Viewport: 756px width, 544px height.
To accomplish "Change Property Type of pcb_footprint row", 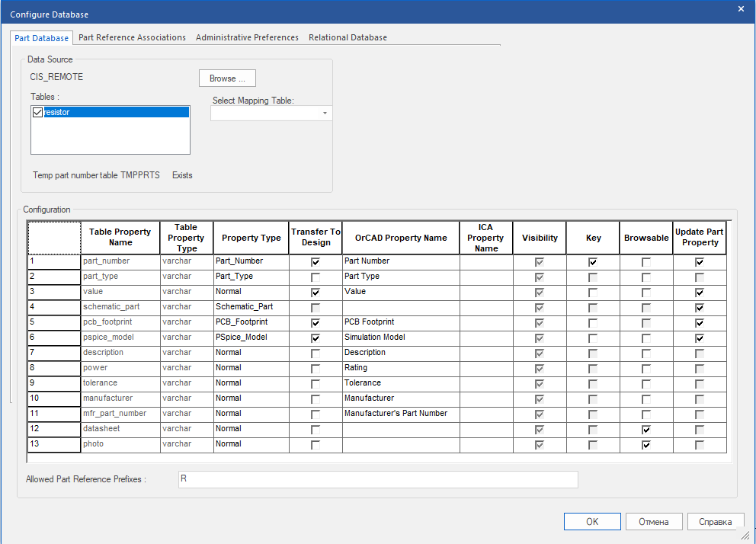I will [x=251, y=322].
